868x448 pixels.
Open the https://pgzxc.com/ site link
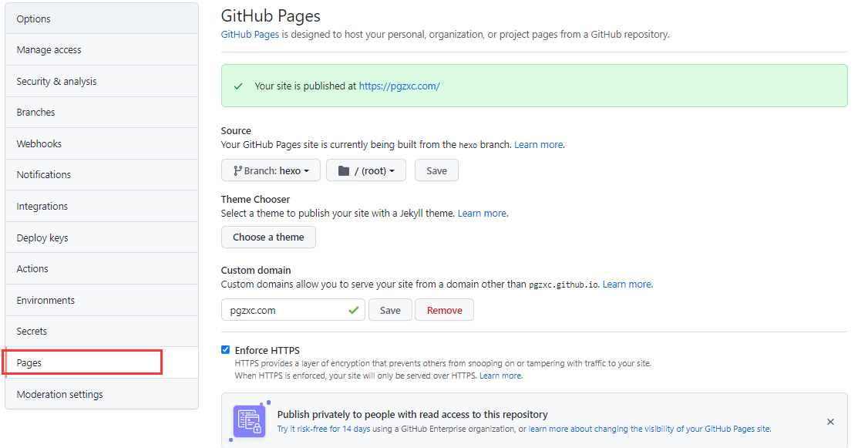(x=399, y=86)
